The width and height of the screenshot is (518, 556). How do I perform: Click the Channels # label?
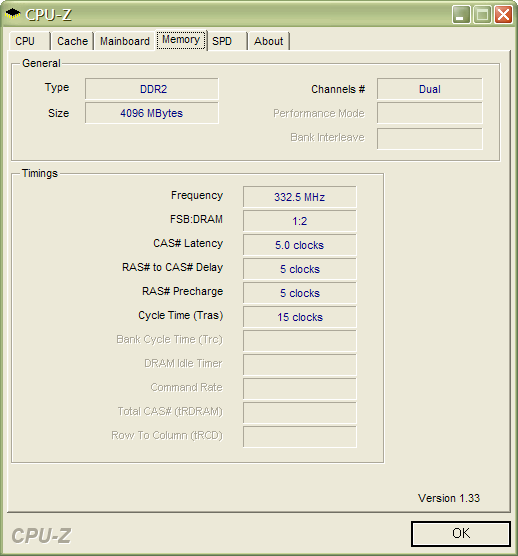[x=338, y=89]
